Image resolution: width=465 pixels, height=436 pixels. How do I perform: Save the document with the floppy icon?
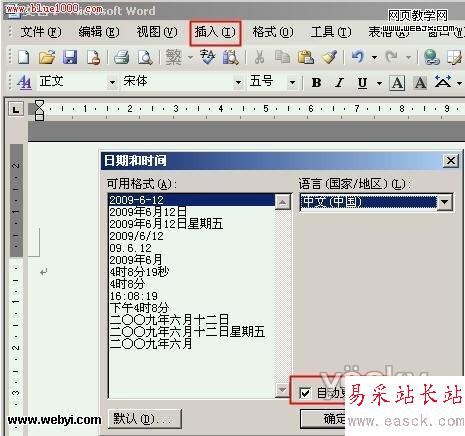point(70,57)
